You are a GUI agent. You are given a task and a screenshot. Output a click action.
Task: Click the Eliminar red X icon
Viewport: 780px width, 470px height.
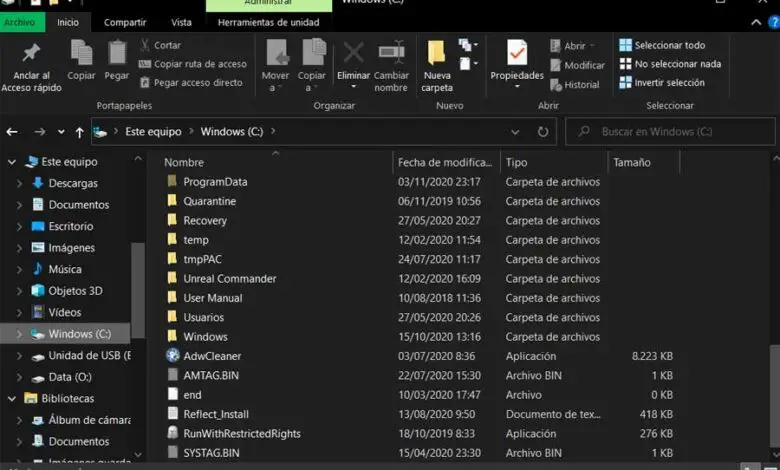[354, 53]
